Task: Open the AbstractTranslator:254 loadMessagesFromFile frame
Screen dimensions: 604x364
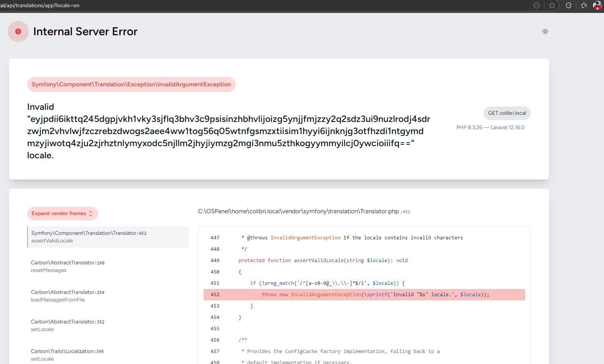Action: tap(108, 296)
